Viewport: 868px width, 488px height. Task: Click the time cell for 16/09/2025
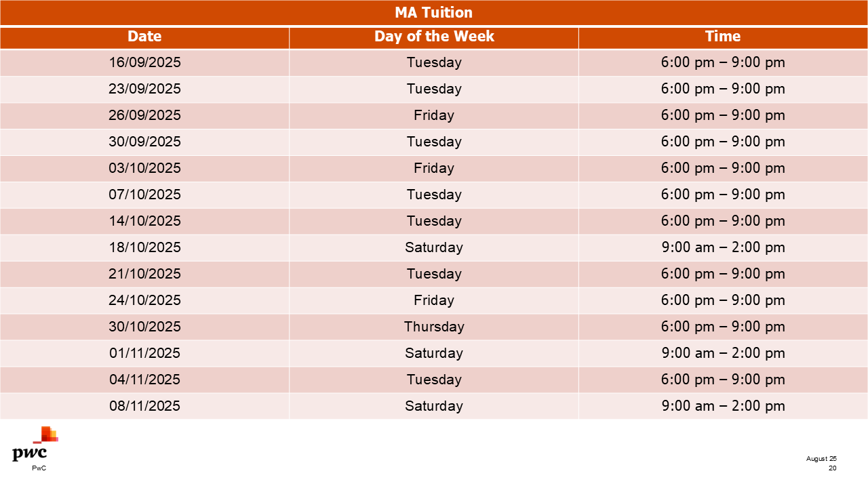(723, 62)
